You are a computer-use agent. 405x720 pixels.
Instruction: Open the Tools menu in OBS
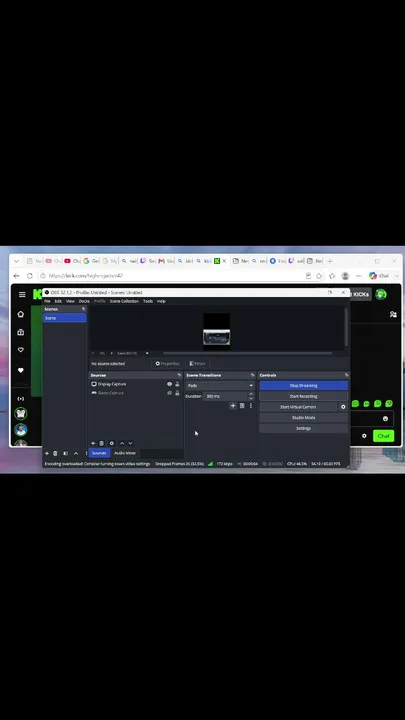coord(148,301)
